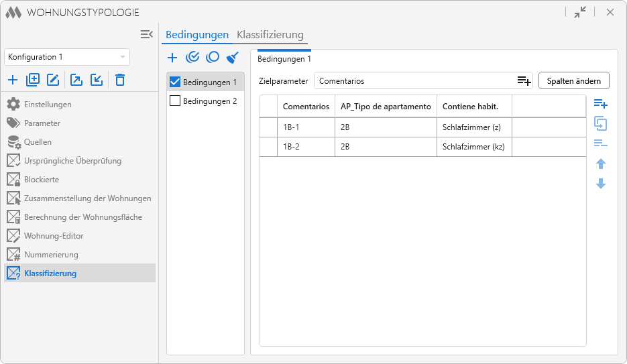Enable the Bedingungen 2 checkbox

pos(175,101)
